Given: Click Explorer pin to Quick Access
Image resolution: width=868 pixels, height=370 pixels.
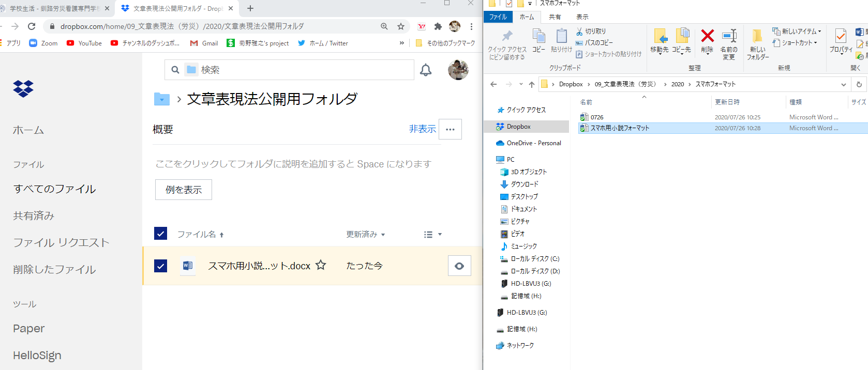Looking at the screenshot, I should (507, 44).
